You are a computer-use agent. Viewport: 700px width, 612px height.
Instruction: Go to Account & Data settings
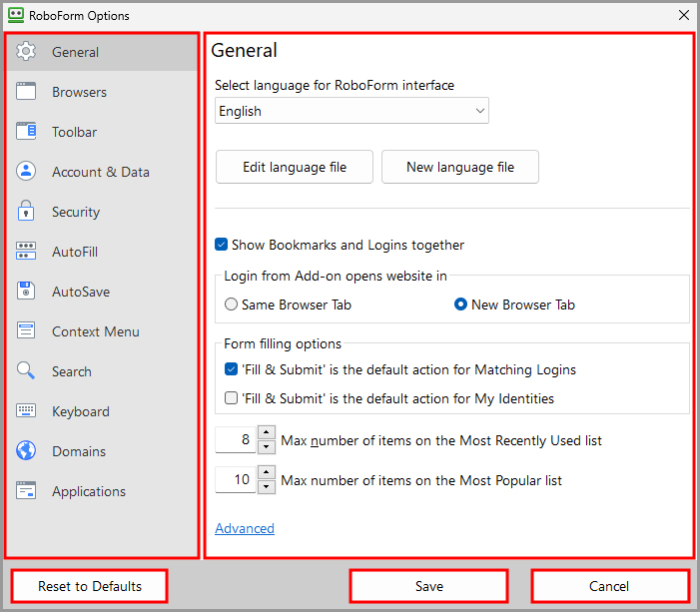[102, 172]
